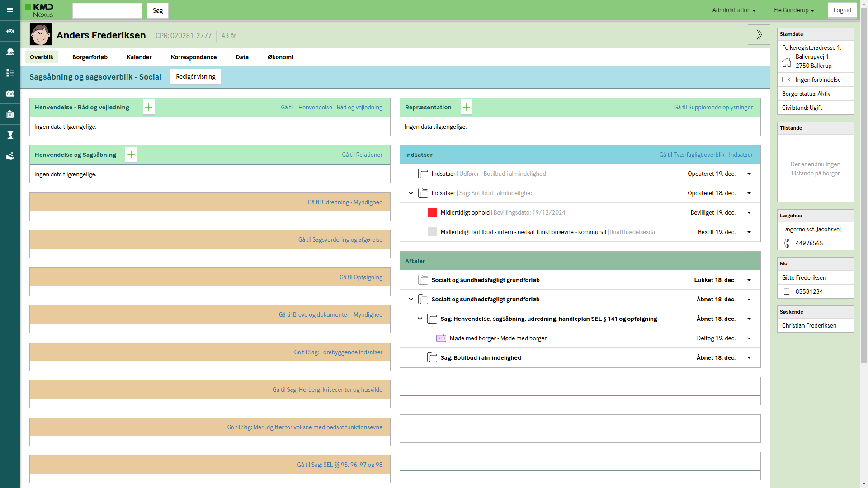Add new Repræsentation entry with plus
Image resolution: width=868 pixels, height=488 pixels.
pyautogui.click(x=467, y=107)
